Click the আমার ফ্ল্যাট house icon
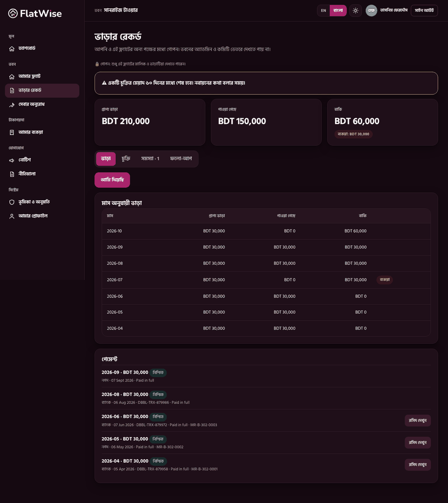448x503 pixels. 12,77
